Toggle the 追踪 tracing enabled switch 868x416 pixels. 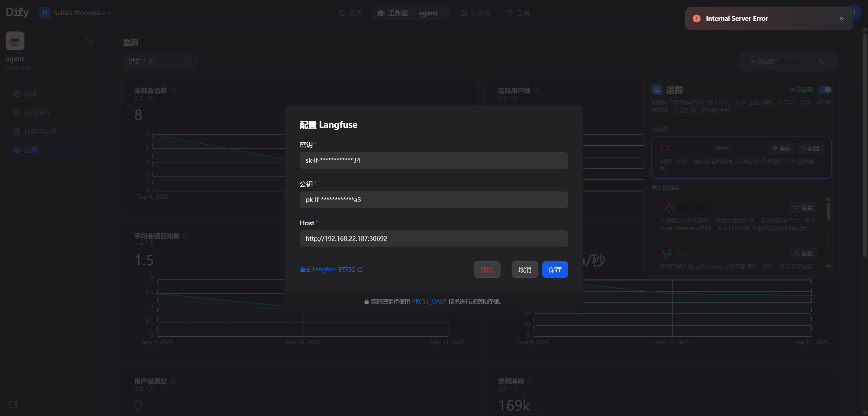coord(825,90)
